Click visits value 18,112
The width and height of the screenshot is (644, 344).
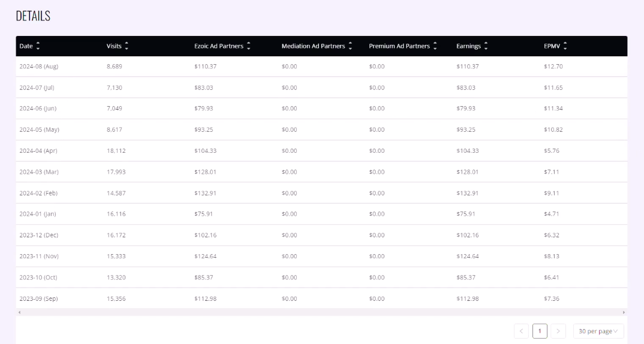point(116,150)
